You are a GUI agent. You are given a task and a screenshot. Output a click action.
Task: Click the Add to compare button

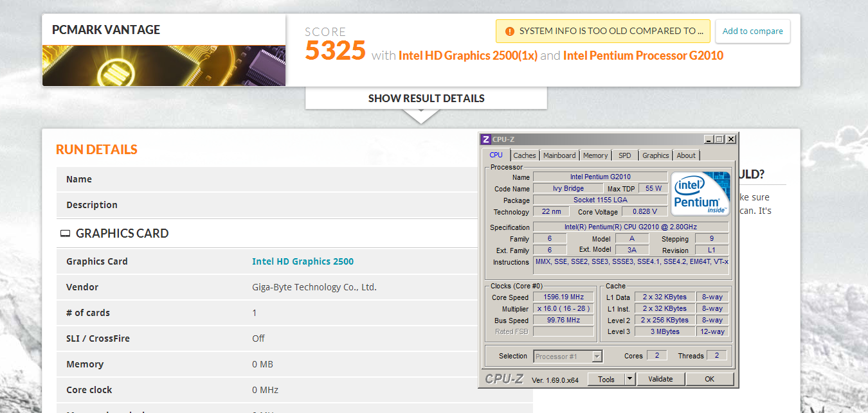click(x=753, y=31)
